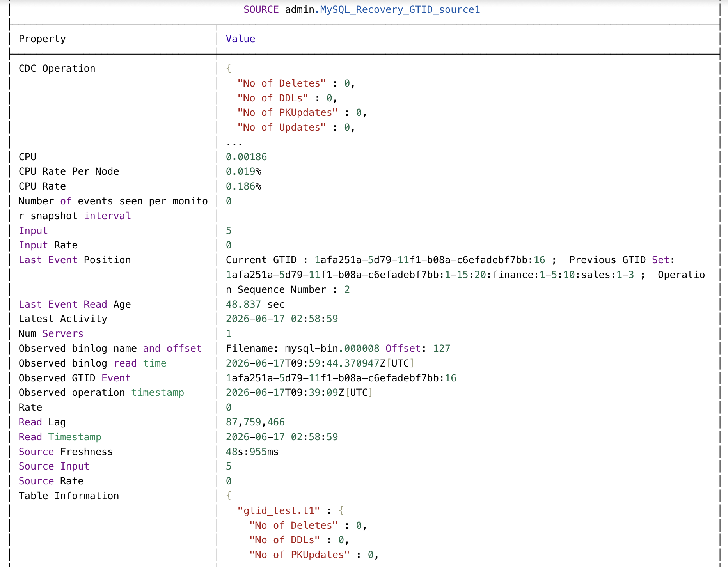
Task: Click the Table Information property label
Action: tap(69, 496)
